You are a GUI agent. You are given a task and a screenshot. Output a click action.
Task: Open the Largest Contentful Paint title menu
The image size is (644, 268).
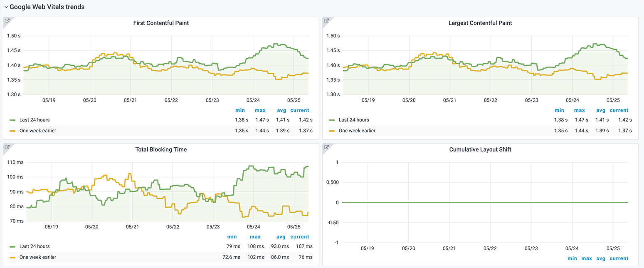(x=480, y=23)
